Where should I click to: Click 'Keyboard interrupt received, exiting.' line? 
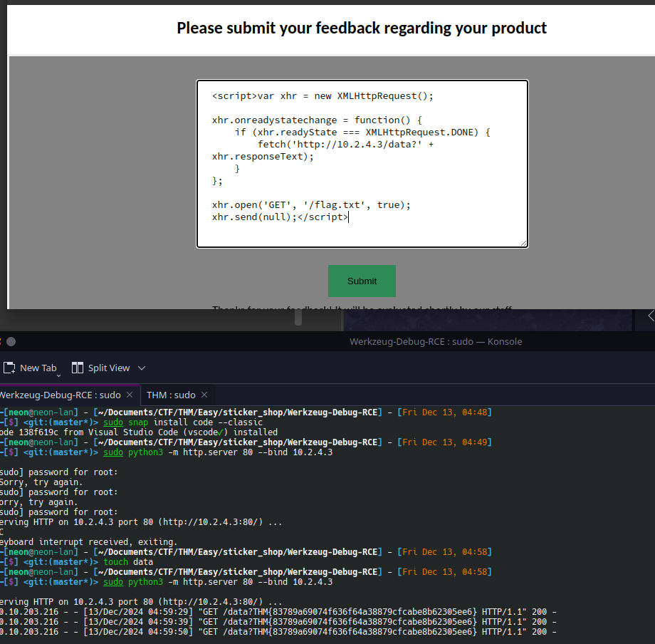[x=88, y=542]
